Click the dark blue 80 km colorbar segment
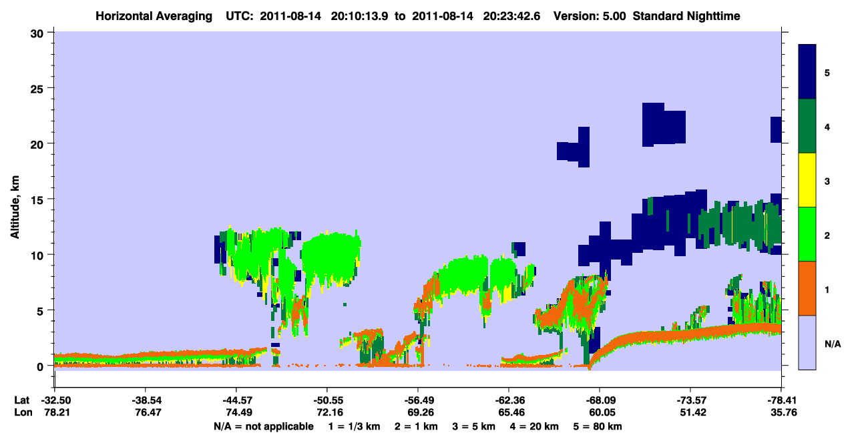The width and height of the screenshot is (868, 445). coord(807,72)
